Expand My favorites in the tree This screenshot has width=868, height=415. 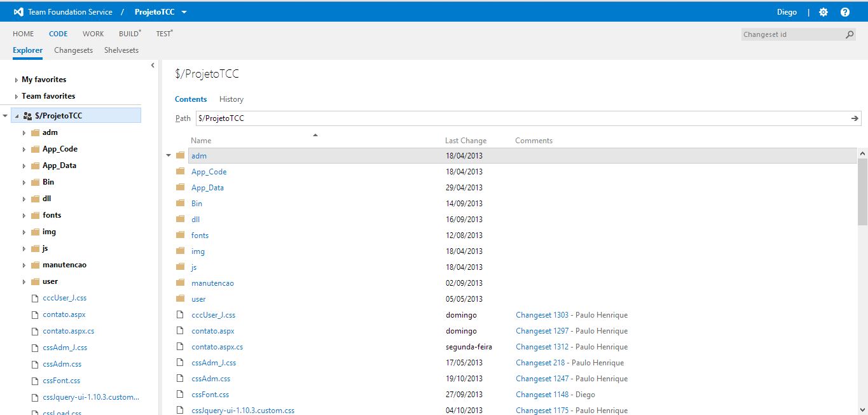pos(16,80)
